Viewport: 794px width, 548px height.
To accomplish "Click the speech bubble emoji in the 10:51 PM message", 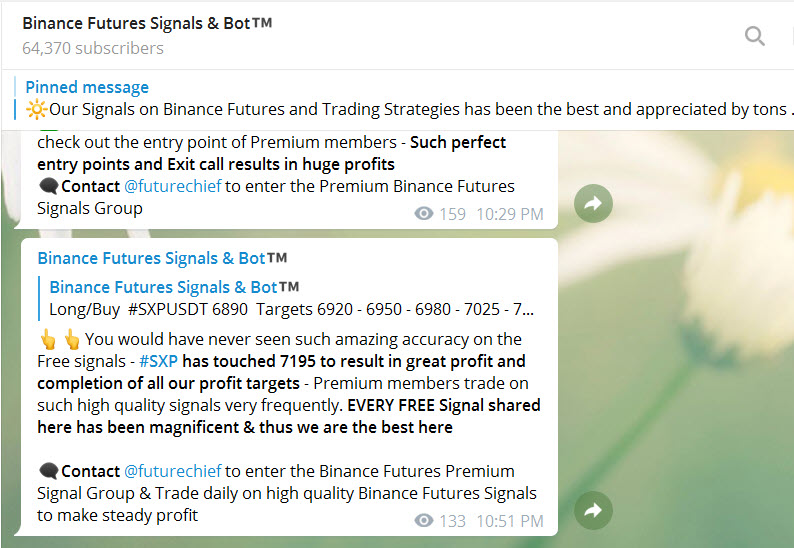I will 48,471.
